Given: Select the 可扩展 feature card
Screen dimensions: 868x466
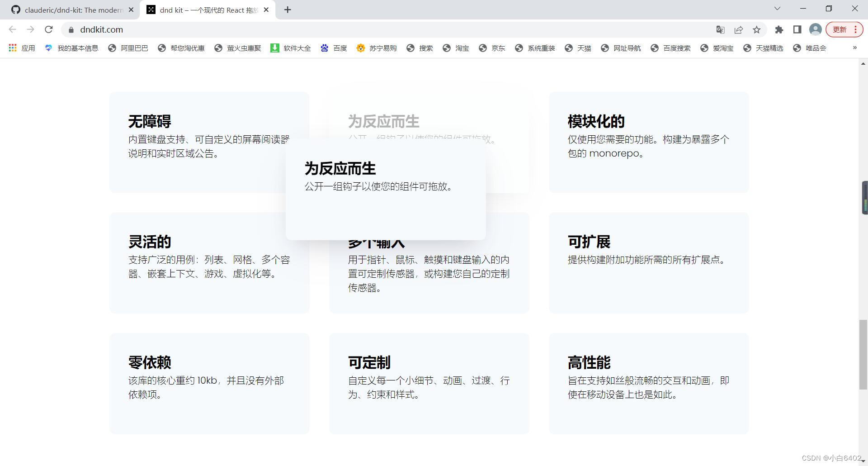Looking at the screenshot, I should pyautogui.click(x=649, y=263).
